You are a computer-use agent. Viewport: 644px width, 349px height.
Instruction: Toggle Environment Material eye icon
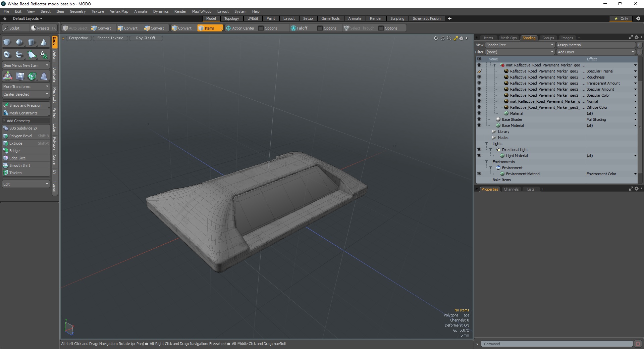[479, 174]
